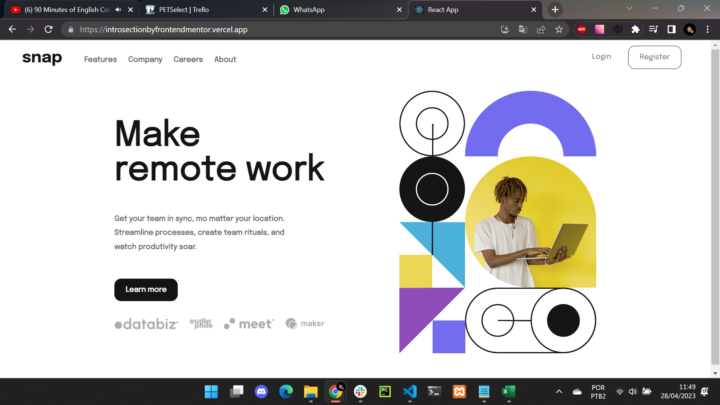Follow the Login link
Screen dimensions: 720x405
(601, 57)
